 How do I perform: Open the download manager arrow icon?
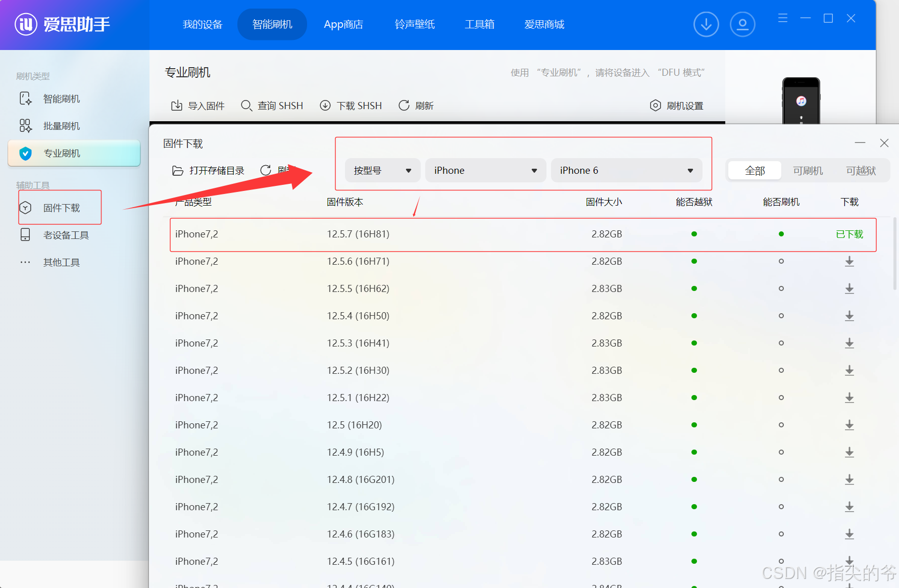pos(706,24)
